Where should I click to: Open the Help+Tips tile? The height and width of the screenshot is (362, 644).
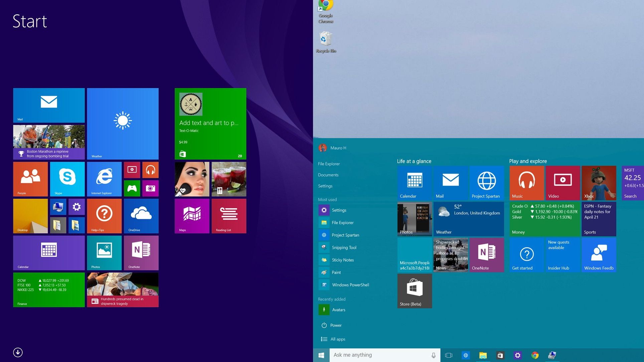(104, 216)
